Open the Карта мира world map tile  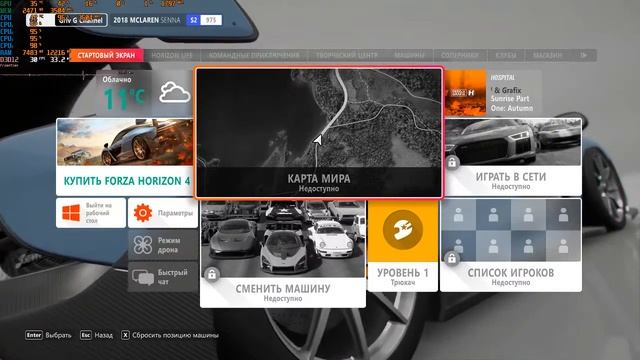(x=319, y=133)
